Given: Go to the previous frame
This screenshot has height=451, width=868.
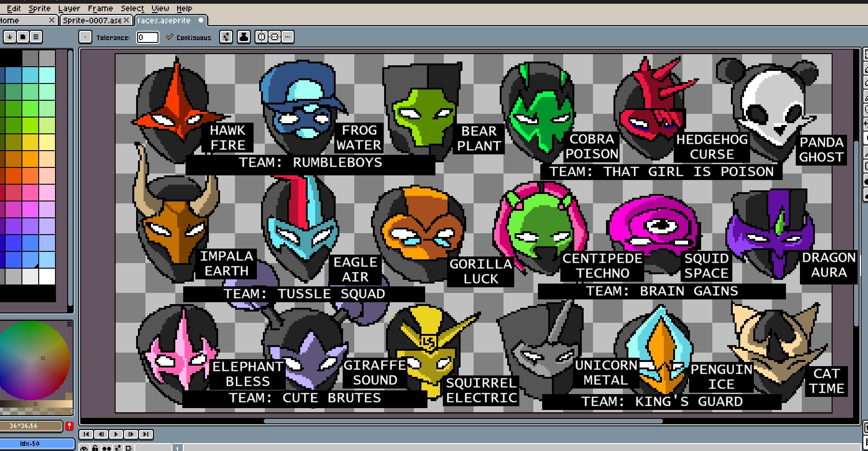Looking at the screenshot, I should [101, 434].
